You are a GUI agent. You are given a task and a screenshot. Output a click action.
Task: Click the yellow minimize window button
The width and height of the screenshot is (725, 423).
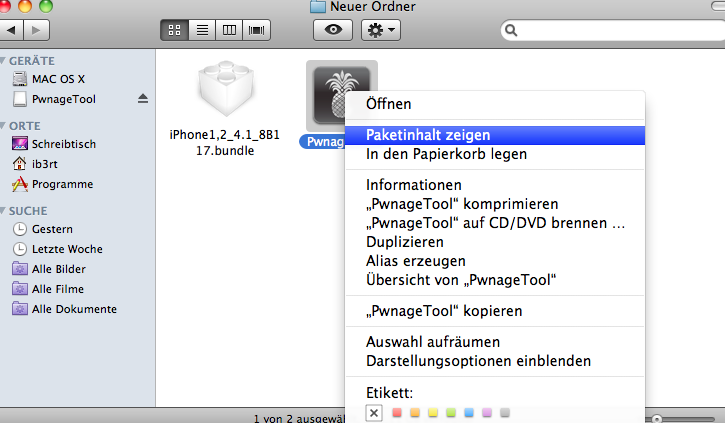[x=25, y=6]
